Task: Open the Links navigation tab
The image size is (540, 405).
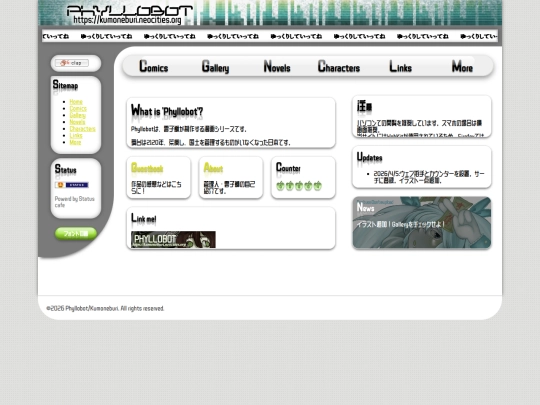Action: (x=401, y=66)
